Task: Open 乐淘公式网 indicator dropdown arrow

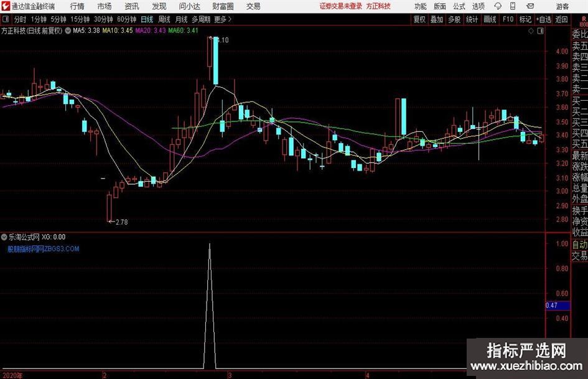Action: coord(4,237)
